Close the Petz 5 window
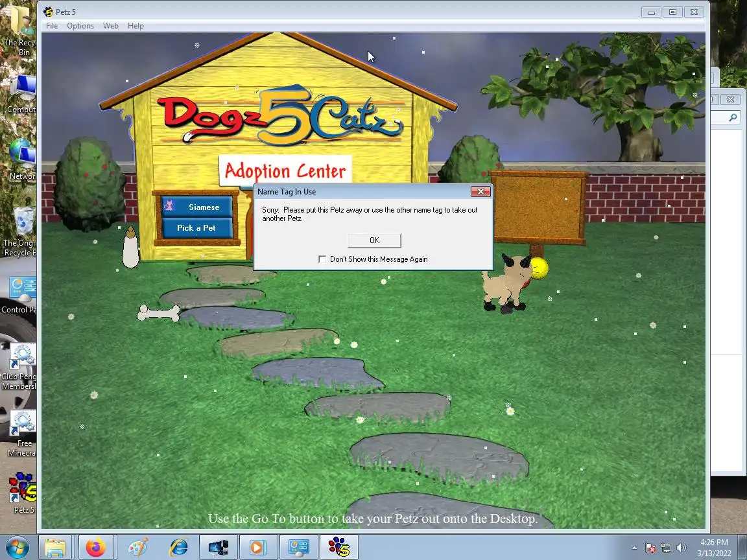747x560 pixels. point(694,12)
